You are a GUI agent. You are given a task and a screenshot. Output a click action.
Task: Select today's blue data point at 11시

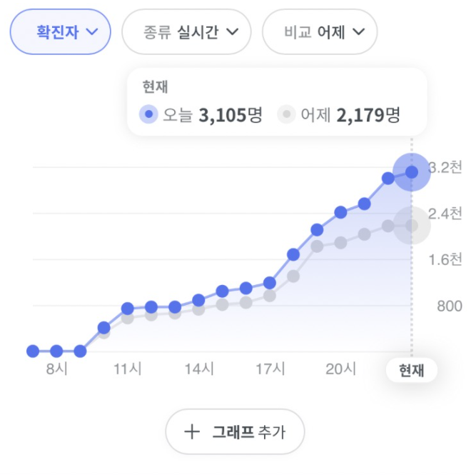(128, 309)
